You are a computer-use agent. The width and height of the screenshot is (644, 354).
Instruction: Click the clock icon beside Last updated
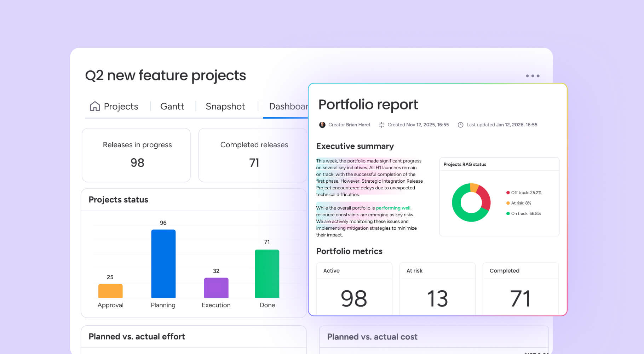point(460,125)
